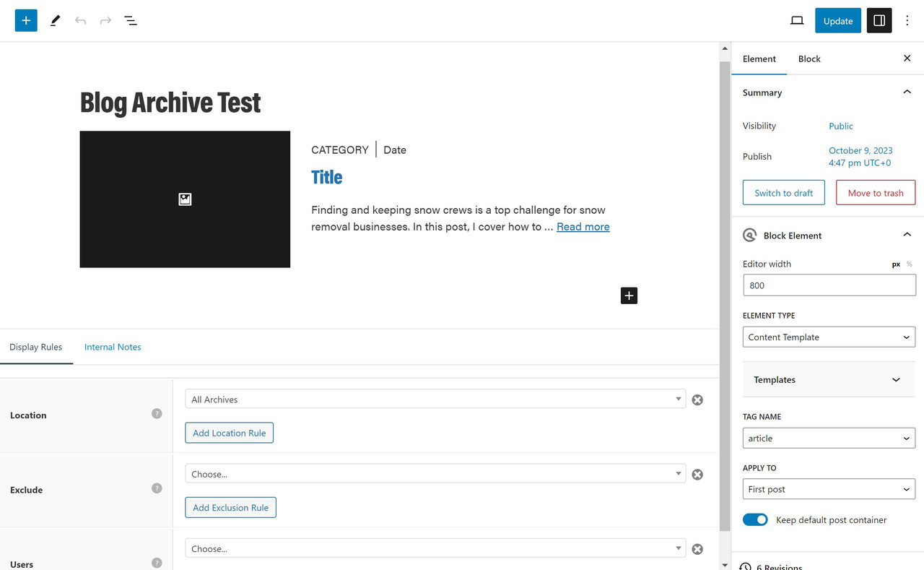Disable Keep default post container
The height and width of the screenshot is (570, 924).
coord(755,519)
